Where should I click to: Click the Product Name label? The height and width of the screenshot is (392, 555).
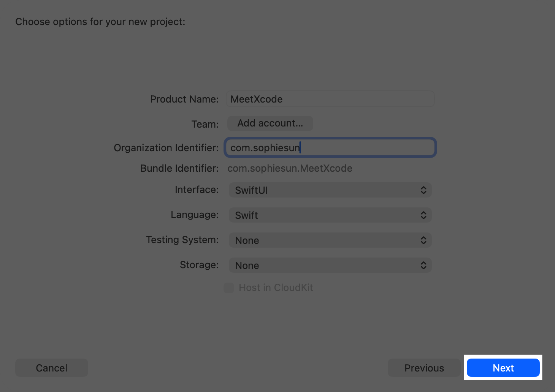[x=184, y=99]
